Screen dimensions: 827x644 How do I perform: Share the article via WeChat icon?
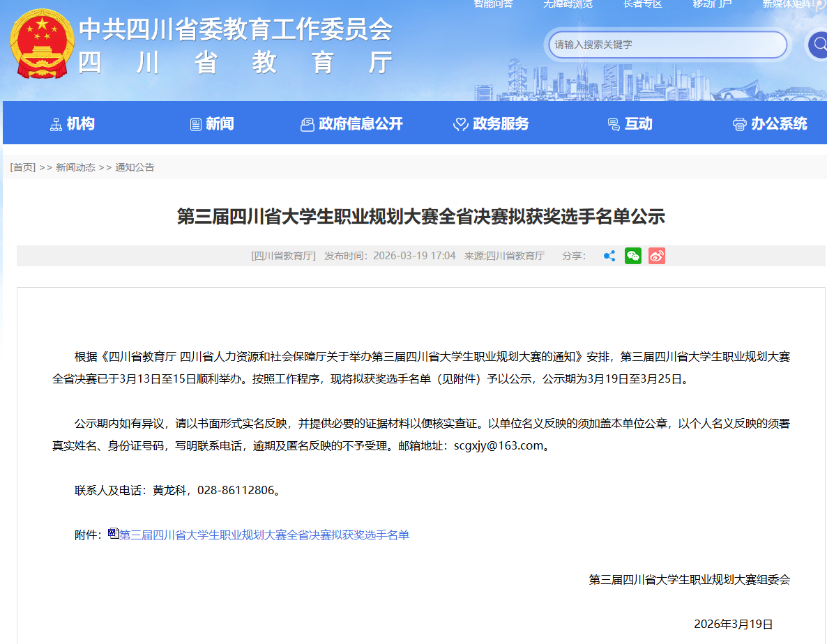(632, 256)
